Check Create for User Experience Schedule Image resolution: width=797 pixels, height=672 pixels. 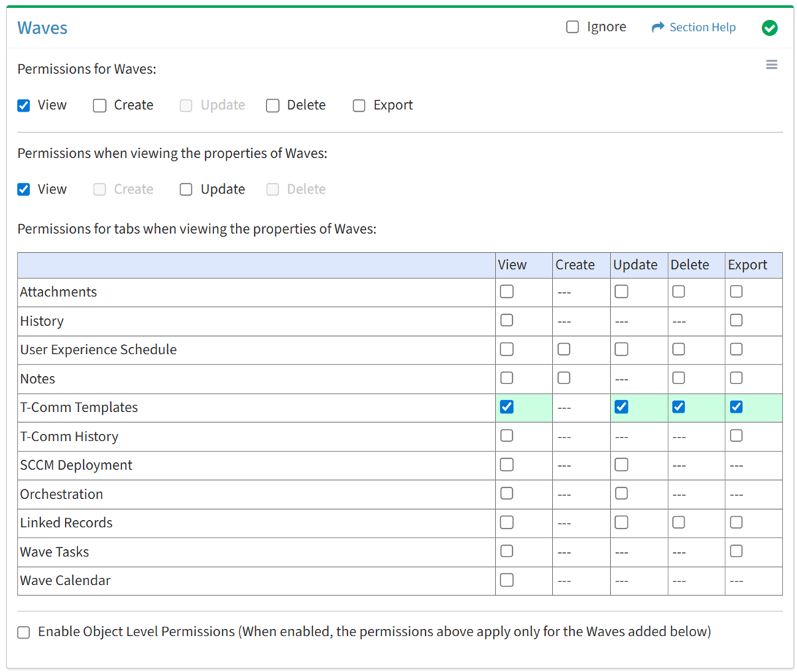pos(564,349)
